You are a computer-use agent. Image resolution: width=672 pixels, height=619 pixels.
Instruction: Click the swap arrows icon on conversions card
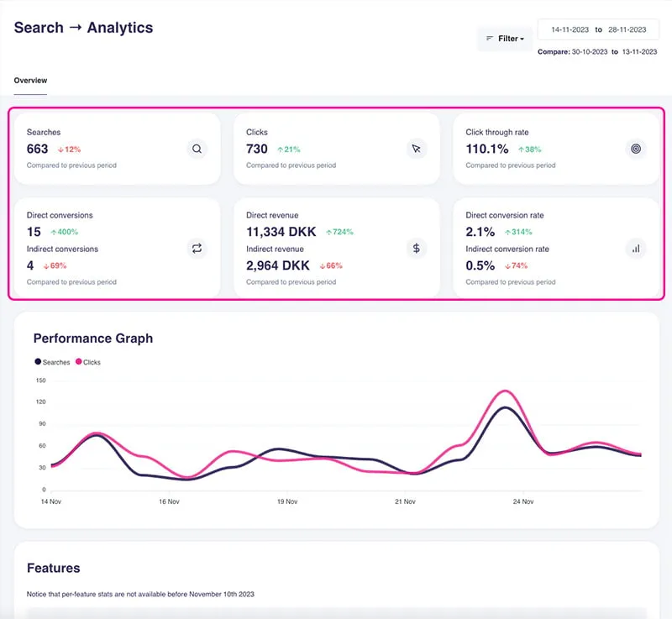coord(197,248)
